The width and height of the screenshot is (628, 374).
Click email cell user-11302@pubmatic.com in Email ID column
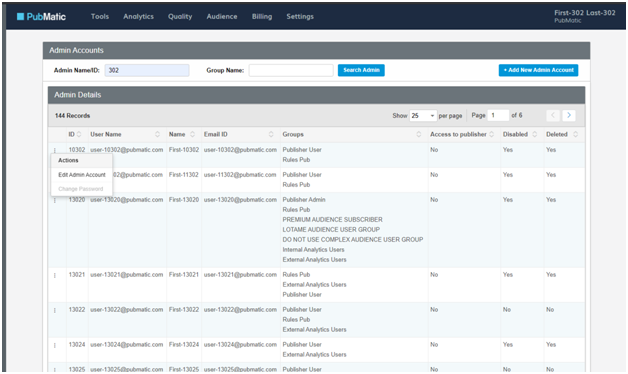[x=240, y=175]
